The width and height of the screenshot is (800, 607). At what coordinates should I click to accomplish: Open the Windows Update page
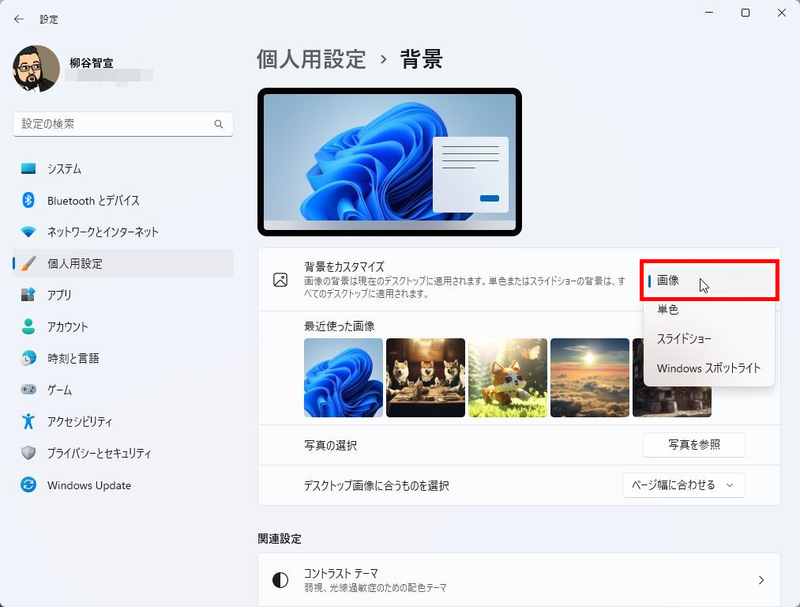123,485
